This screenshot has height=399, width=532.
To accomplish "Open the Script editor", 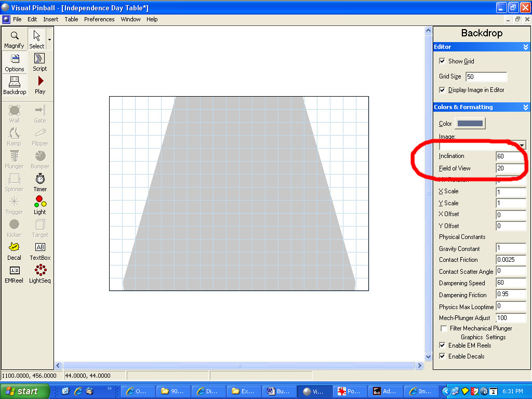I will (40, 62).
